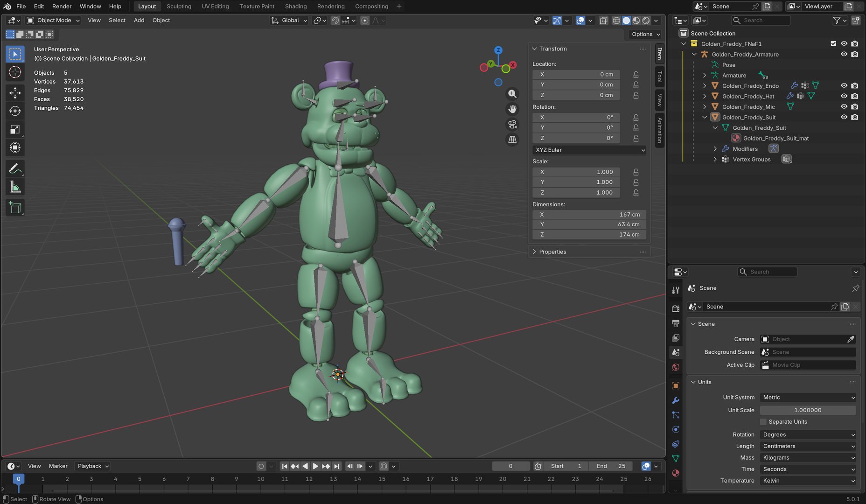The height and width of the screenshot is (504, 866).
Task: Click the current frame number field
Action: click(510, 466)
